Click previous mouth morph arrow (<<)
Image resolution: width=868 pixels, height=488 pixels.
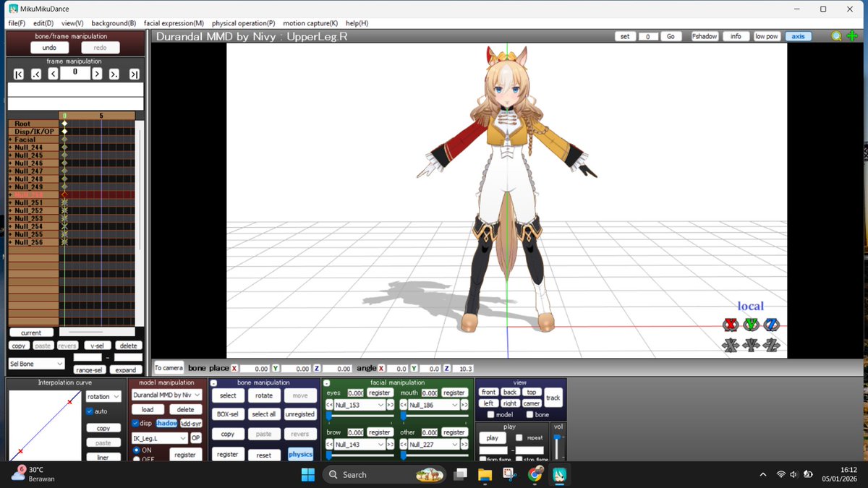(x=404, y=405)
